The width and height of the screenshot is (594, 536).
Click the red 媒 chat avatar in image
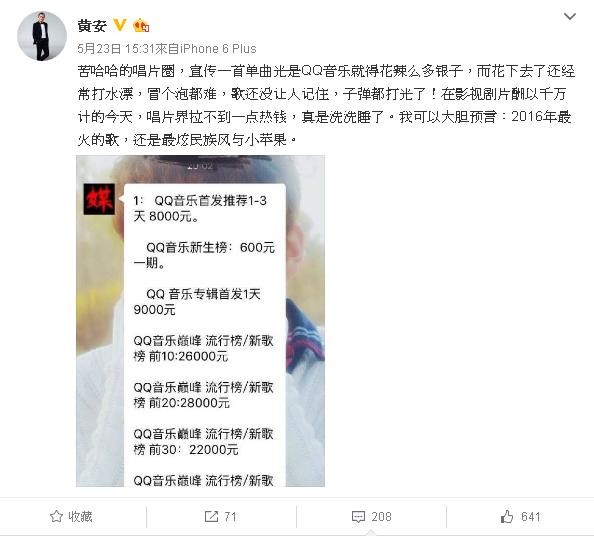pyautogui.click(x=99, y=199)
